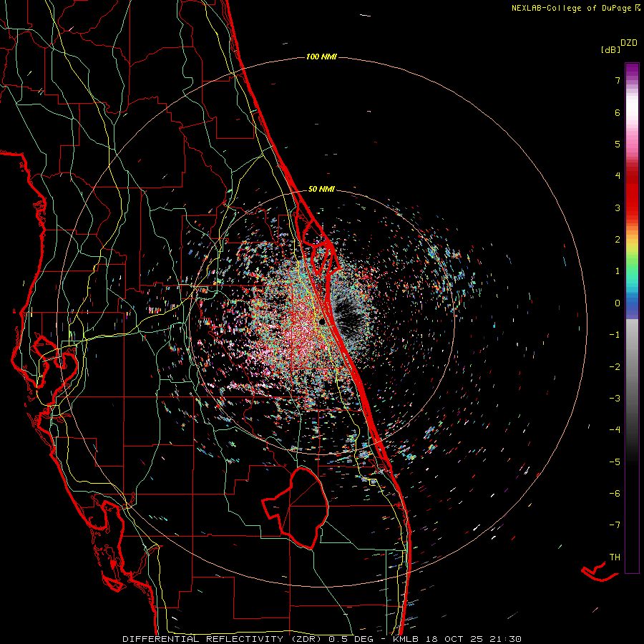Click the 50 NMI range ring label

point(321,189)
